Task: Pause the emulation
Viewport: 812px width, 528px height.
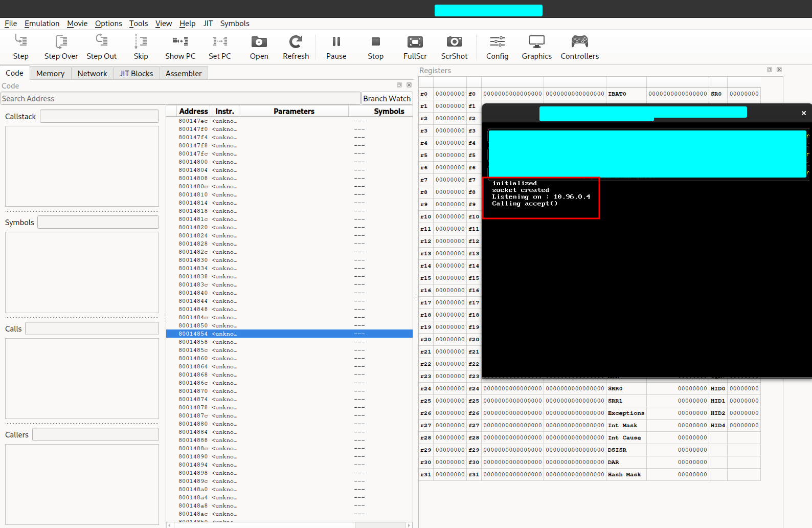Action: [x=336, y=47]
